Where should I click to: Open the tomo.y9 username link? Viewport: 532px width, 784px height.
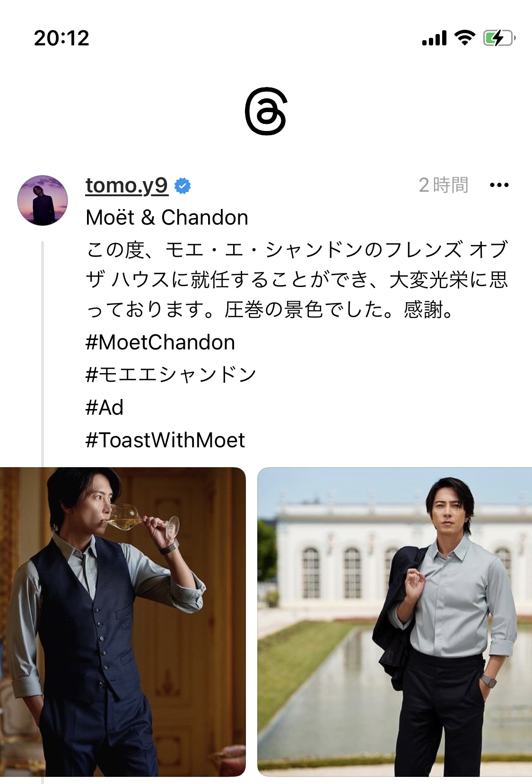pyautogui.click(x=127, y=185)
